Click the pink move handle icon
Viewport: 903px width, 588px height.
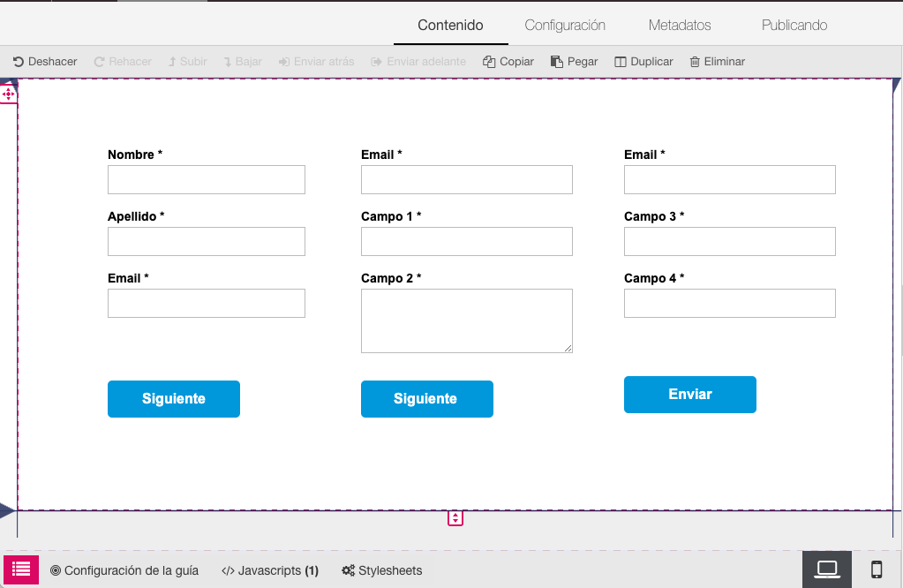click(x=9, y=94)
